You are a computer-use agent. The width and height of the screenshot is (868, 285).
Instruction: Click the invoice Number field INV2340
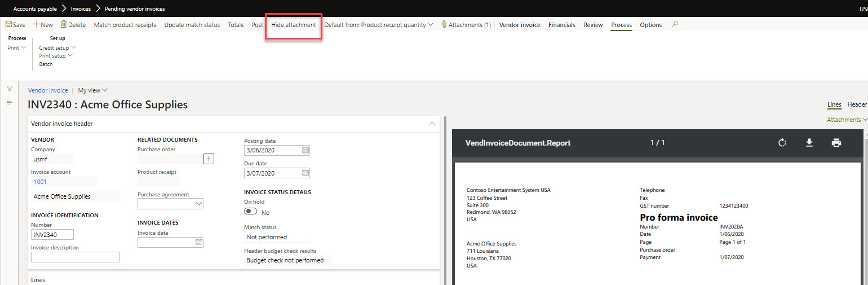pyautogui.click(x=52, y=234)
